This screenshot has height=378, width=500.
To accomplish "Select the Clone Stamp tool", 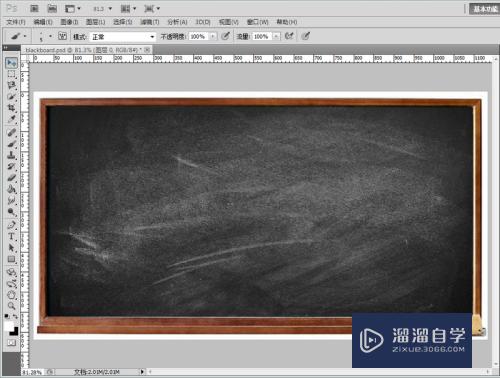I will tap(11, 155).
